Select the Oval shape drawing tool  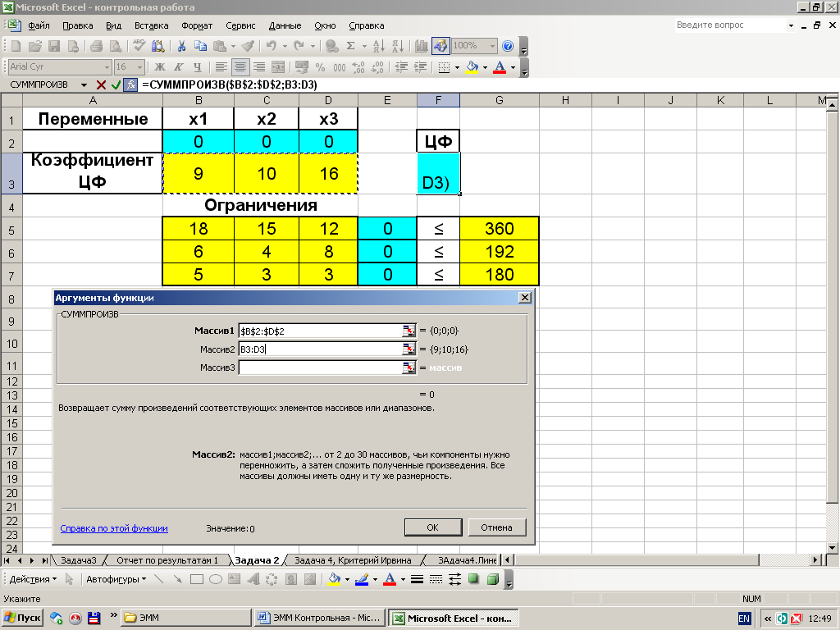pyautogui.click(x=216, y=579)
